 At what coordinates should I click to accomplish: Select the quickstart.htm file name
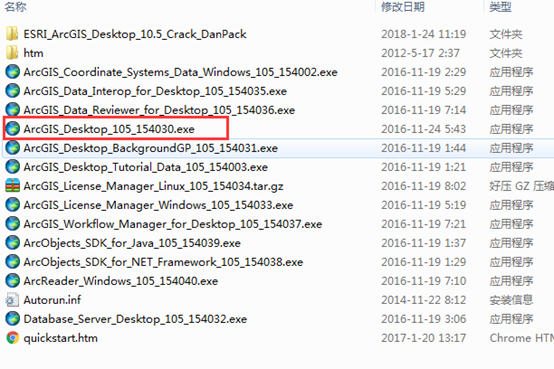coord(60,338)
